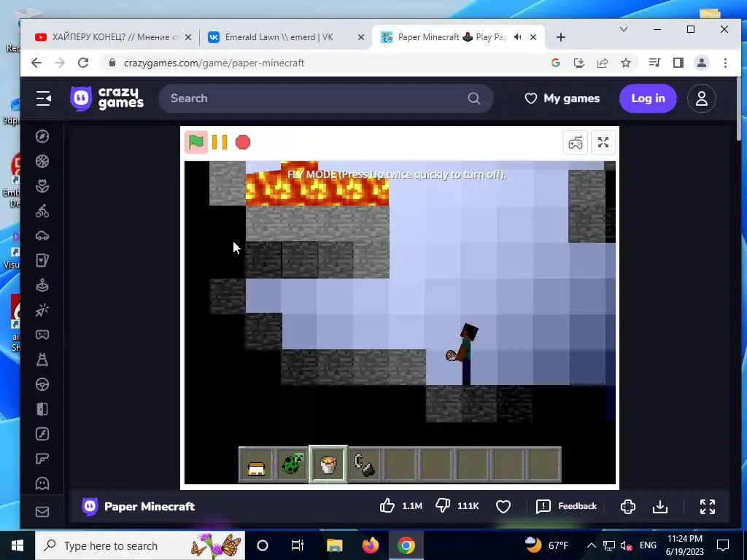Open the Feedback dialog
Image resolution: width=747 pixels, height=560 pixels.
tap(566, 506)
